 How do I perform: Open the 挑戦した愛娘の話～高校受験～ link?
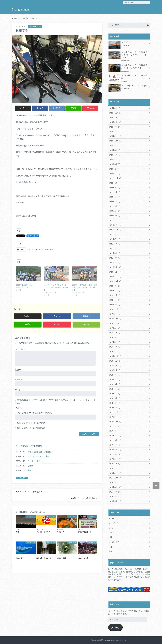point(40,452)
